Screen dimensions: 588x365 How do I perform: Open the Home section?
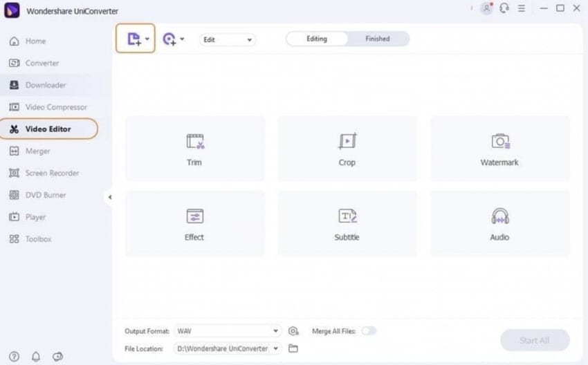click(x=28, y=41)
